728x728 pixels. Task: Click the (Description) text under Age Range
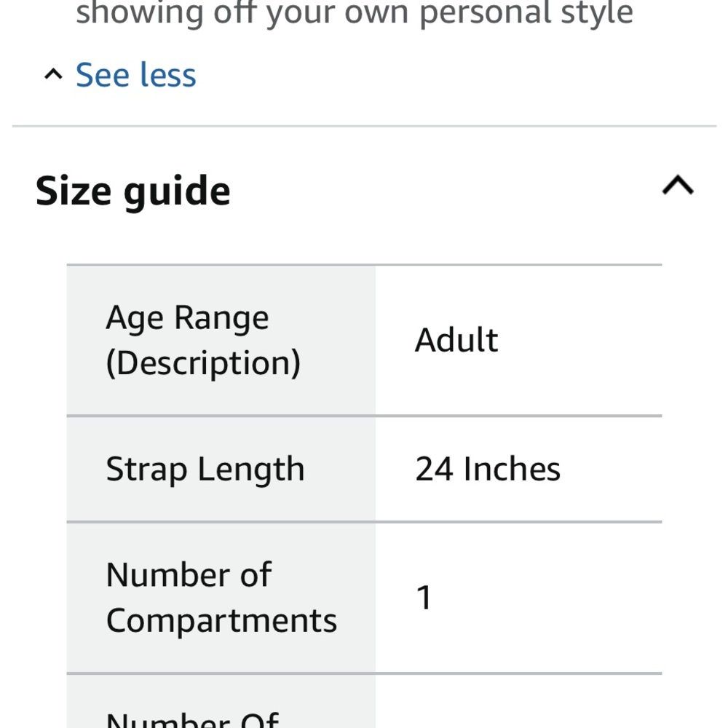pos(203,363)
